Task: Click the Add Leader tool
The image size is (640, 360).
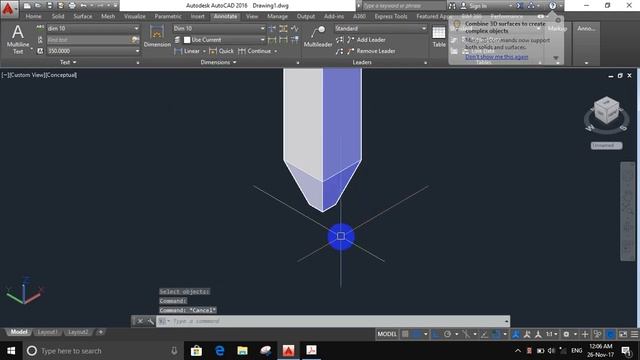Action: pos(366,40)
